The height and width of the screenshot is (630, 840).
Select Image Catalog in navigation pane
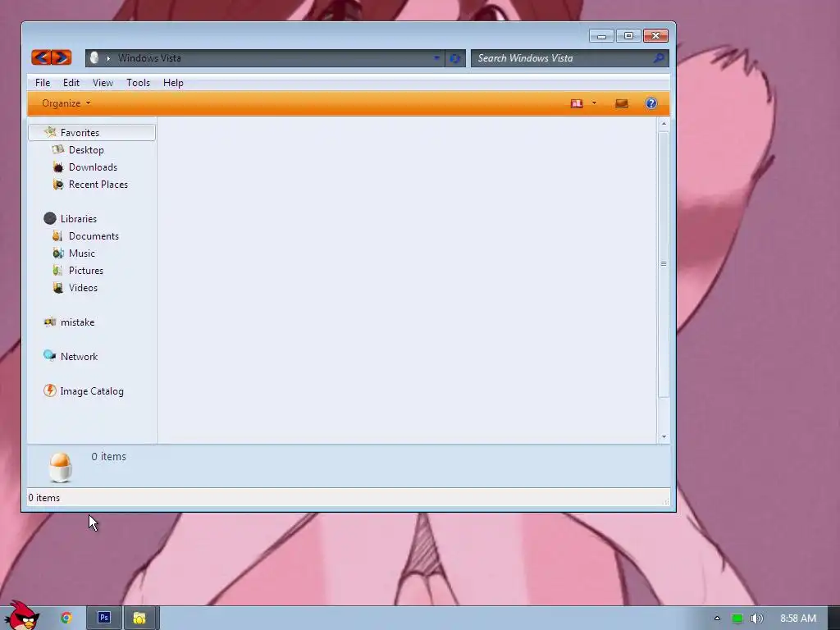point(92,391)
